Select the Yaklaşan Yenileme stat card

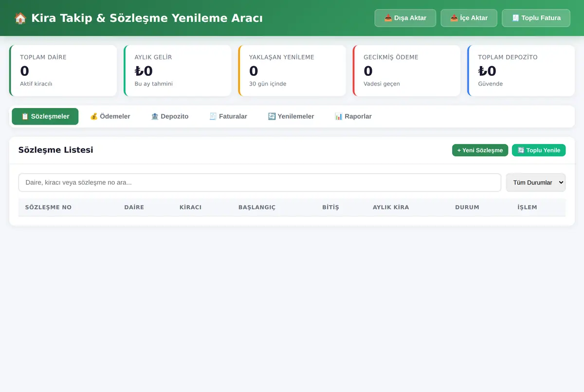point(292,71)
